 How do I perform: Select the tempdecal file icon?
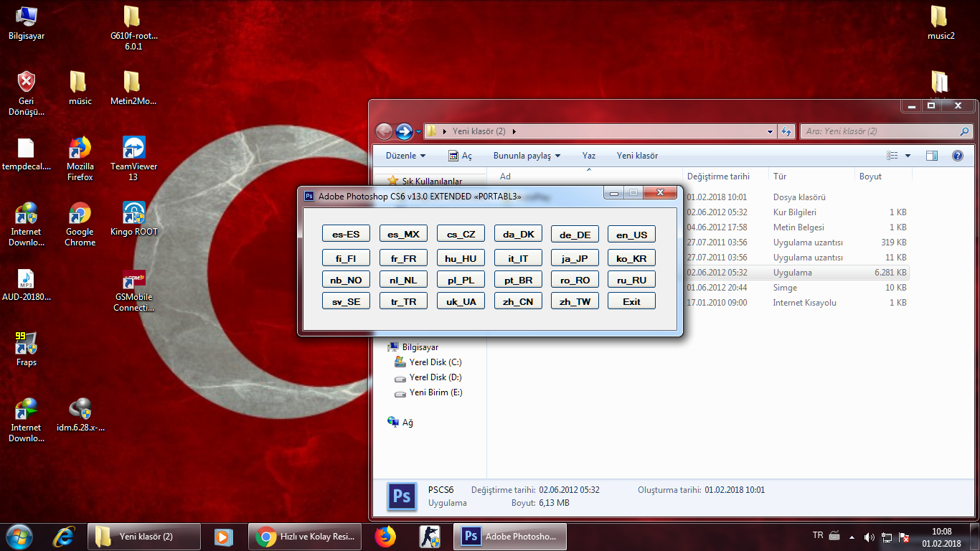[27, 154]
